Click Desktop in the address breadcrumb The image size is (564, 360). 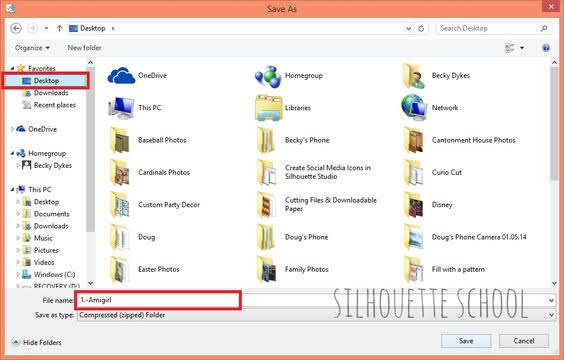point(92,28)
